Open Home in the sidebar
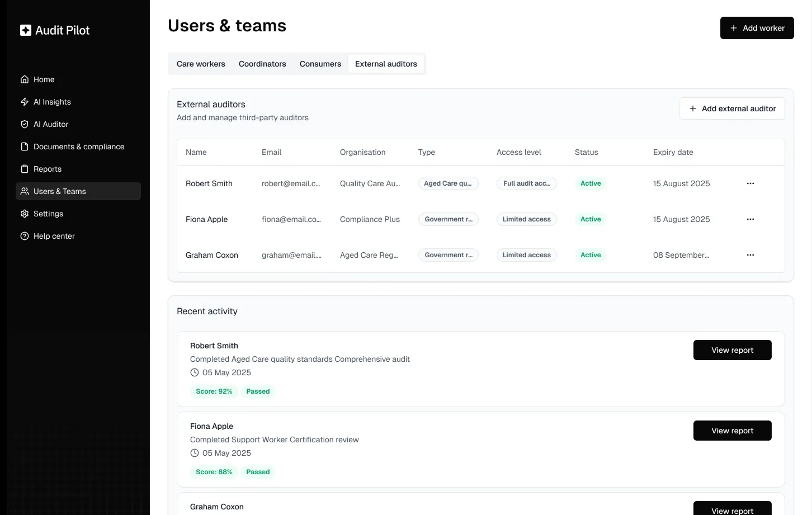The image size is (812, 515). pos(78,79)
